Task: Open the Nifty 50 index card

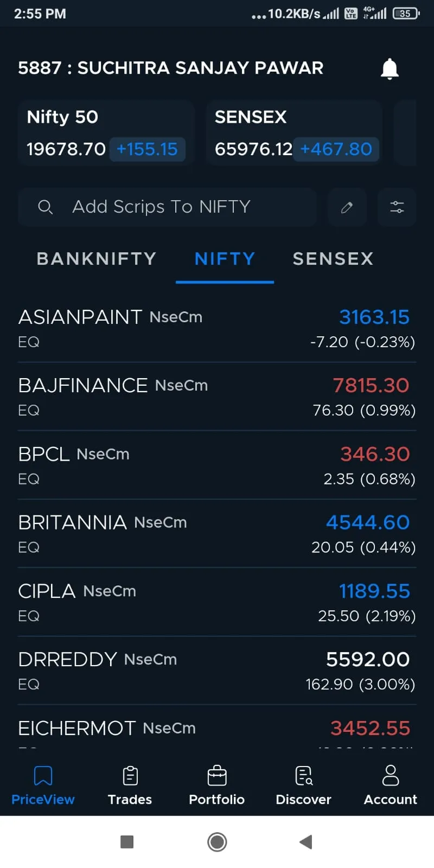Action: point(106,133)
